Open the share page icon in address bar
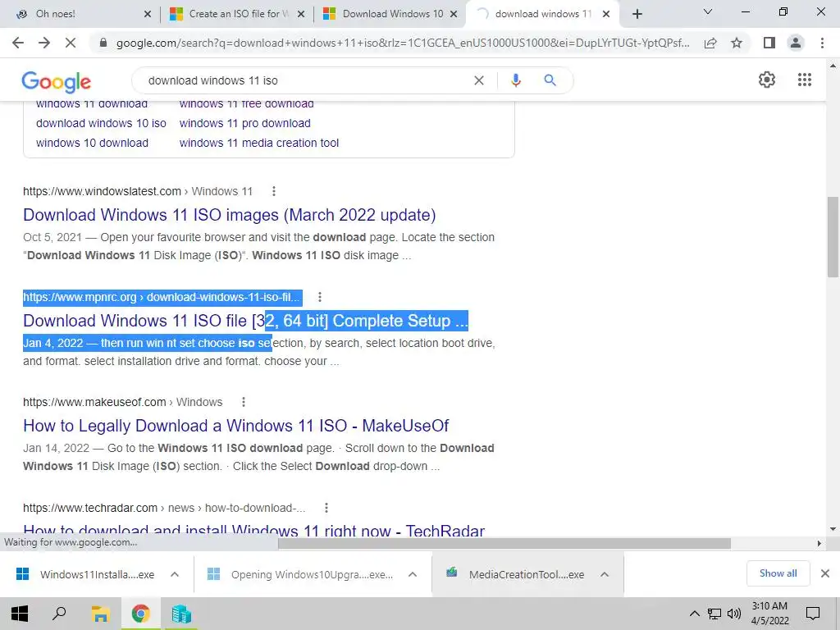 click(710, 43)
